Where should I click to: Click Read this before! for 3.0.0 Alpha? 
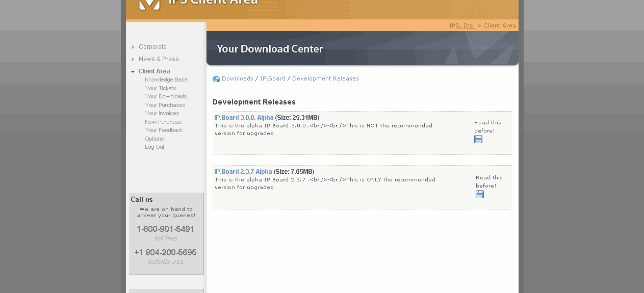(x=487, y=126)
